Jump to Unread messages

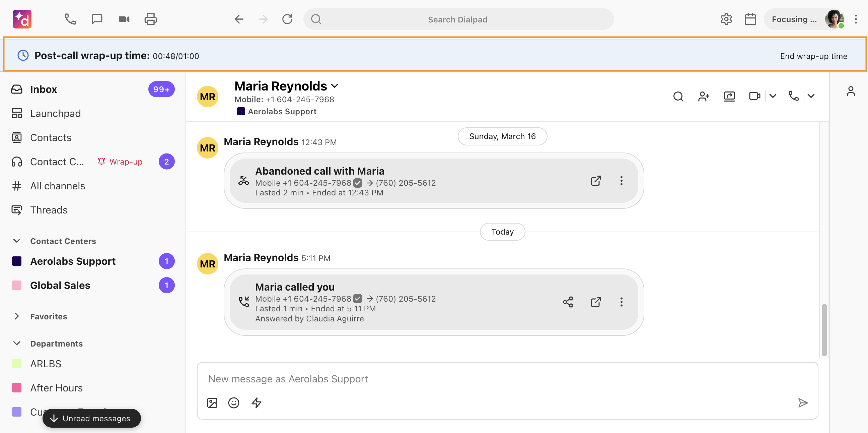92,418
